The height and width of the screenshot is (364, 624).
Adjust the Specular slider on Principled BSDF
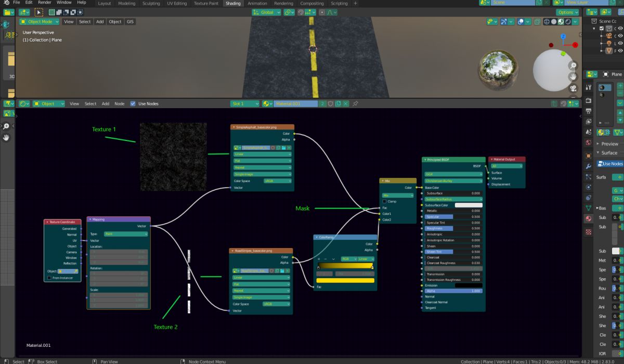coord(454,216)
